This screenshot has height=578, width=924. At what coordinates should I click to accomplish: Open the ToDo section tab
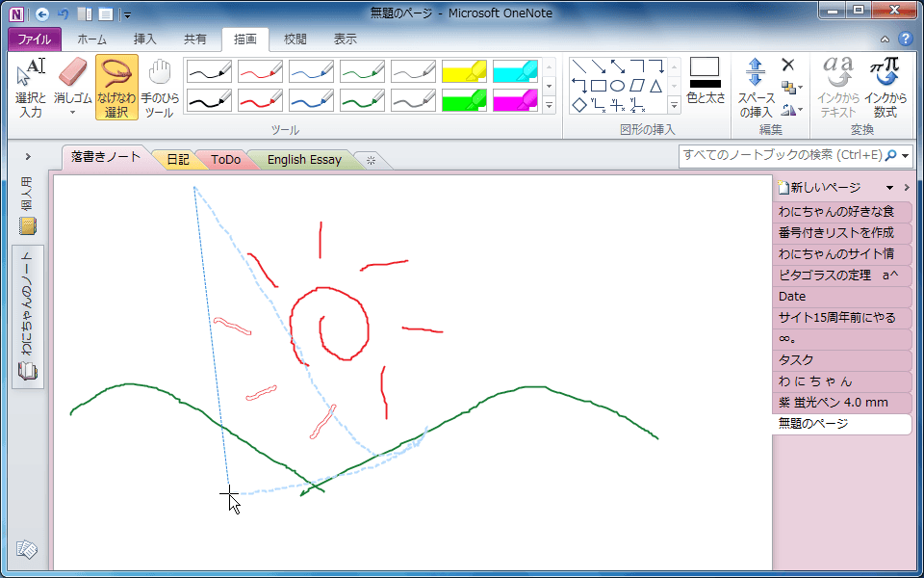225,160
